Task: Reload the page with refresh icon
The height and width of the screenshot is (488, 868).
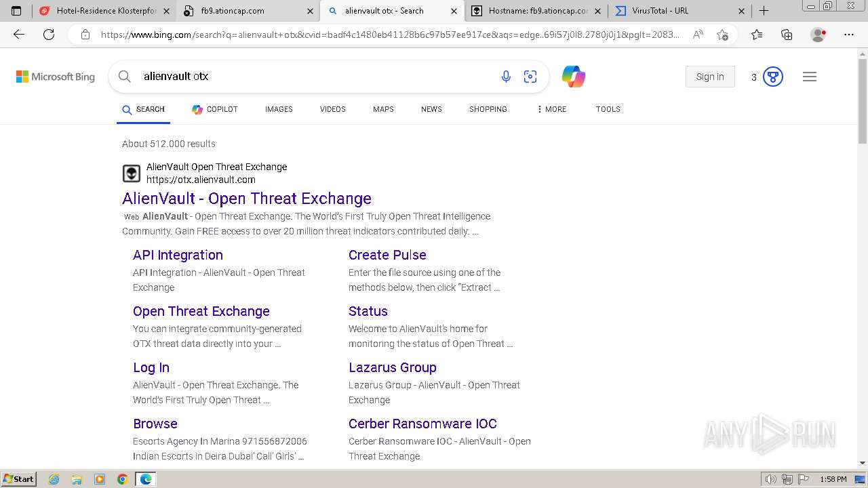Action: tap(49, 35)
